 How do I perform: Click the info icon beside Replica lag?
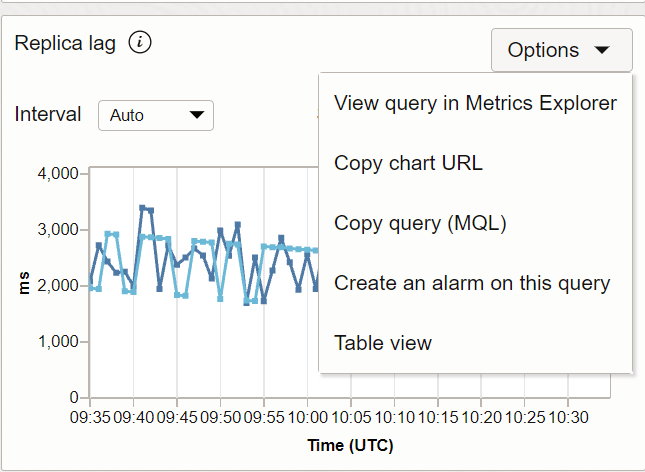140,43
